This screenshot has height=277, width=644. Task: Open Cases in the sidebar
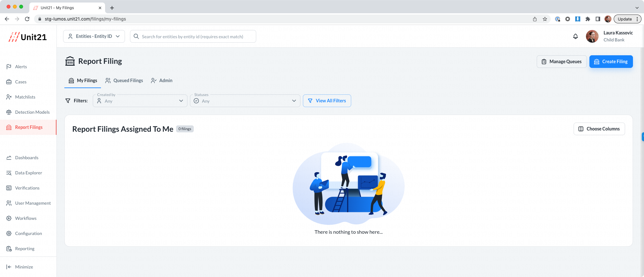click(21, 82)
